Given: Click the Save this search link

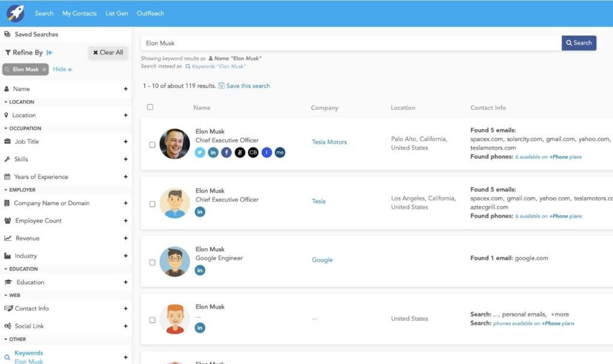Looking at the screenshot, I should 248,86.
